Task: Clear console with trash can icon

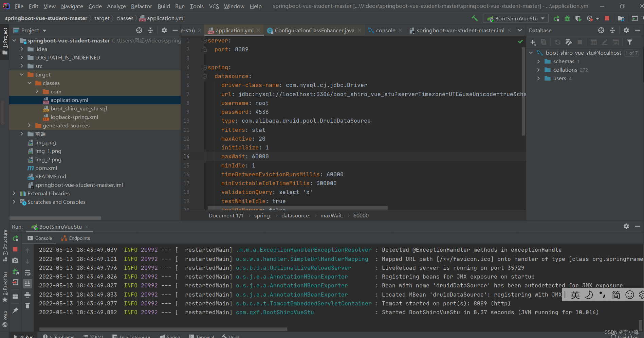Action: pyautogui.click(x=27, y=306)
